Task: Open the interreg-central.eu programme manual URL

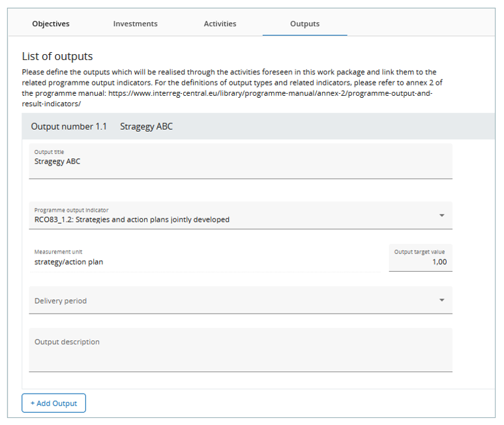Action: point(266,93)
